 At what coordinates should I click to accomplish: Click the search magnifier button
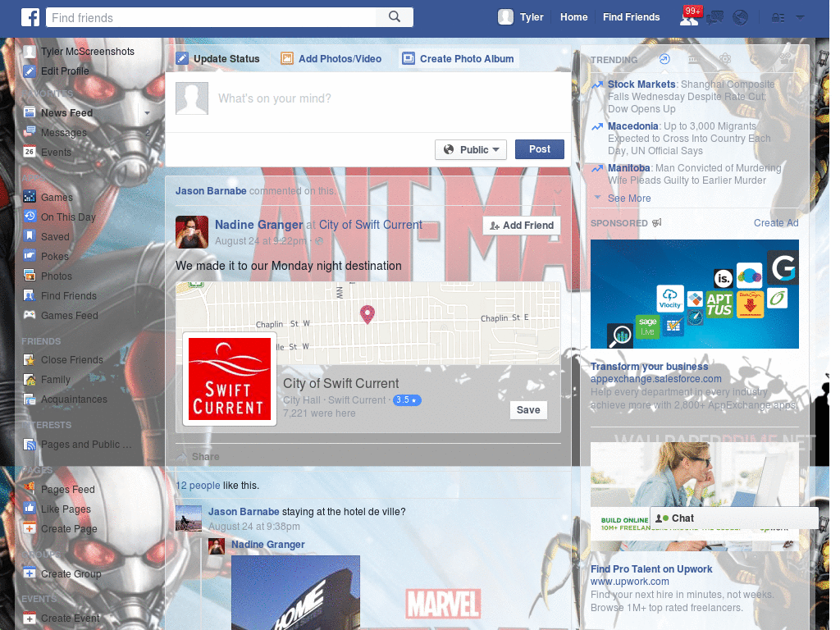(395, 17)
